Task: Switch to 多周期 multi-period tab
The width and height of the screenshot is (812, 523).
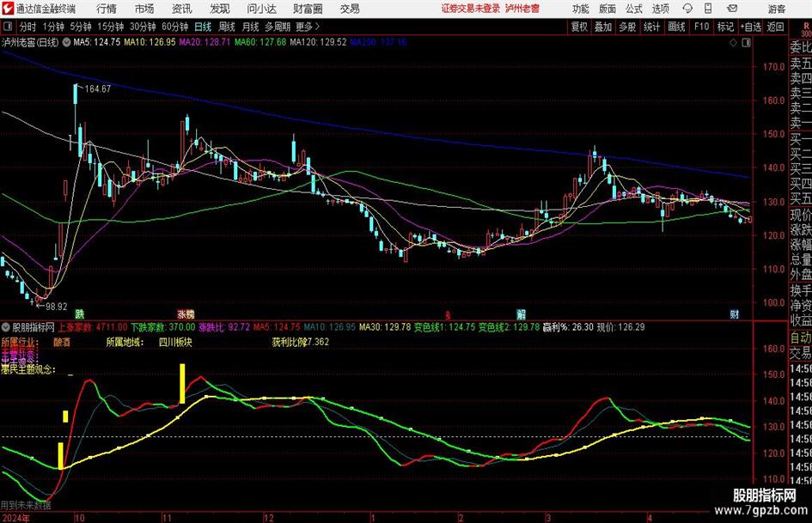Action: (278, 27)
